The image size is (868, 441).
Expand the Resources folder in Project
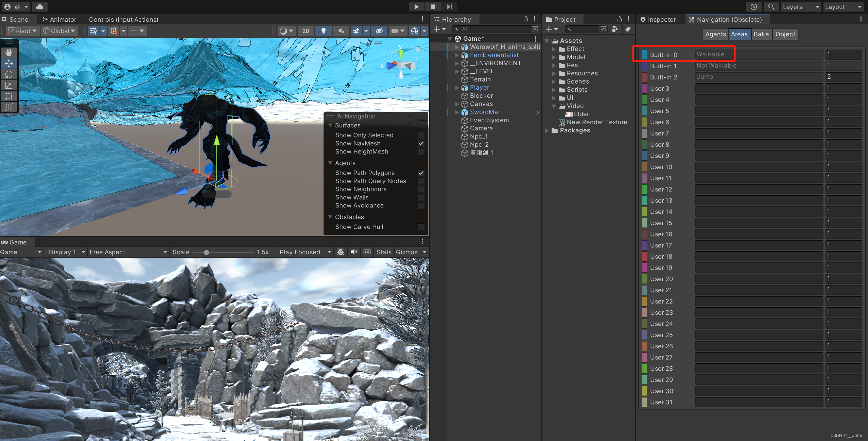coord(554,73)
